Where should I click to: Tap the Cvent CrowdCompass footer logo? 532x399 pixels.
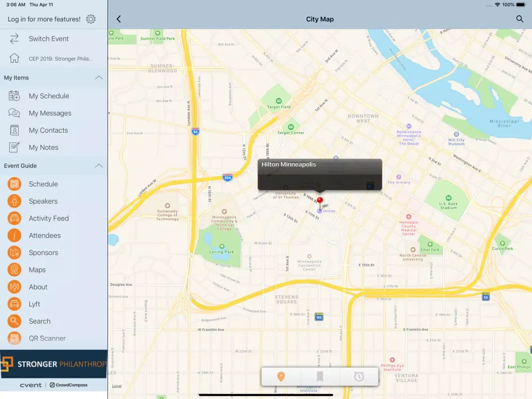(x=53, y=385)
